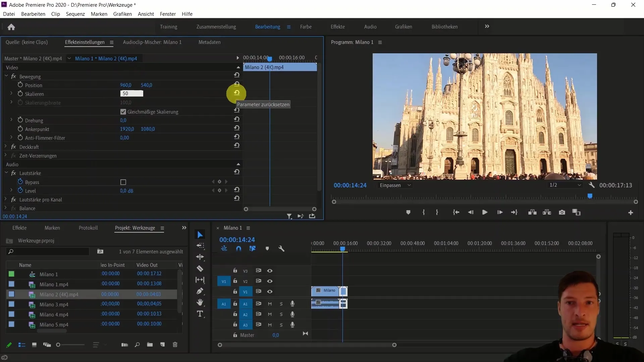The image size is (644, 362).
Task: Click Mark In bracket icon
Action: coord(424,213)
